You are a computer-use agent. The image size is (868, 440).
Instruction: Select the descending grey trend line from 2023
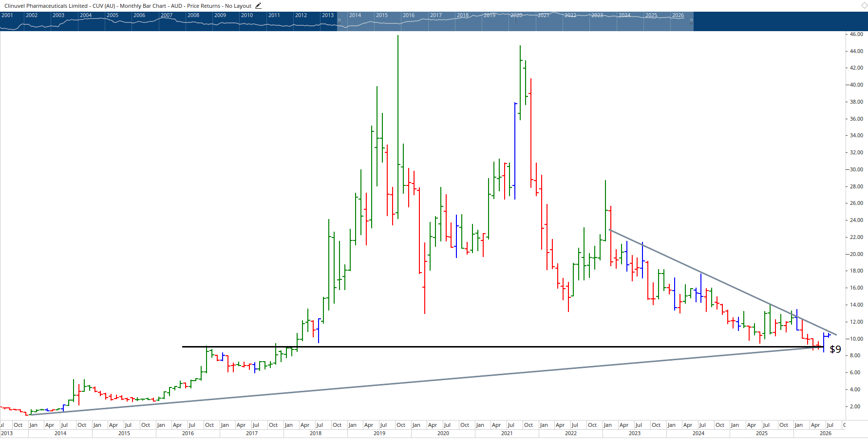(x=723, y=282)
